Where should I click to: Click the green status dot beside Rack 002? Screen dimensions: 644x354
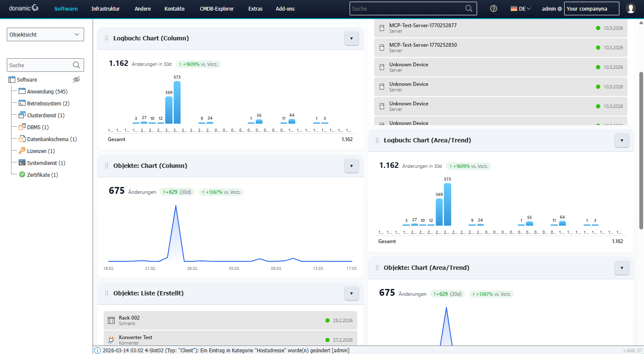tap(327, 320)
